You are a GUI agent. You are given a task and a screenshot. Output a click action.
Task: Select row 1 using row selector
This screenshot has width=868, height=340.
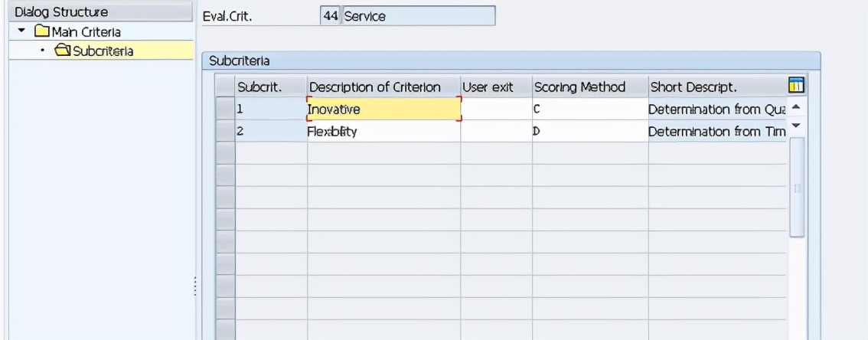(x=224, y=110)
